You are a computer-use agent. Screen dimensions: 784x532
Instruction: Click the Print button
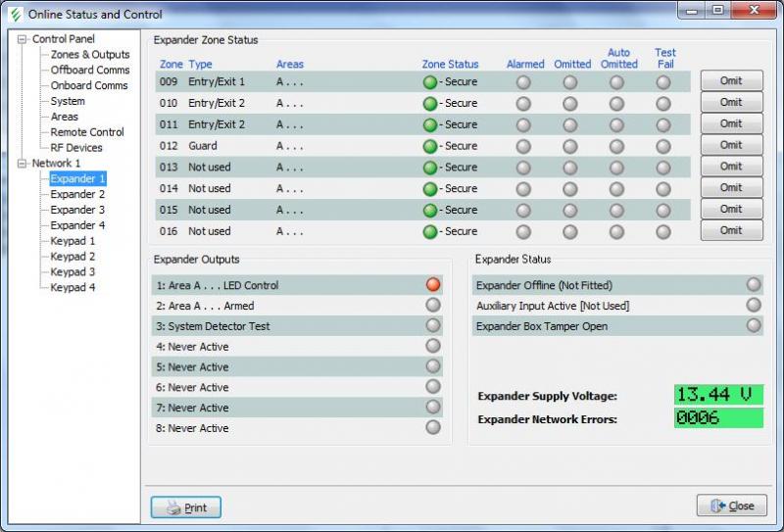186,508
